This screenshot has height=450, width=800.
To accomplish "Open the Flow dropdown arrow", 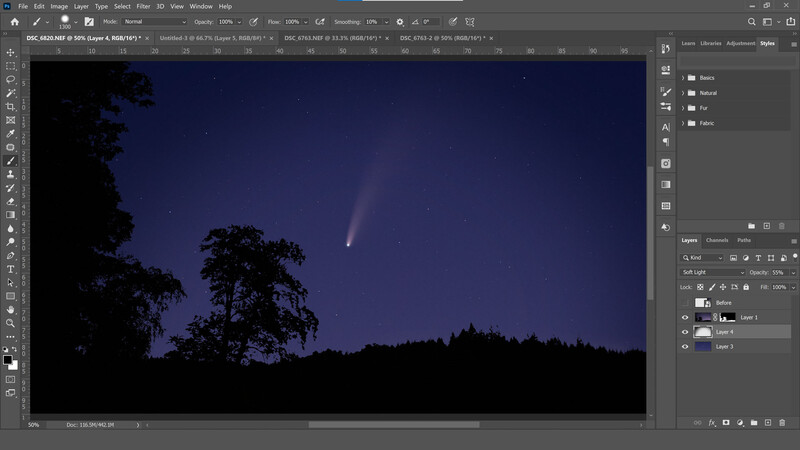I will coord(306,22).
